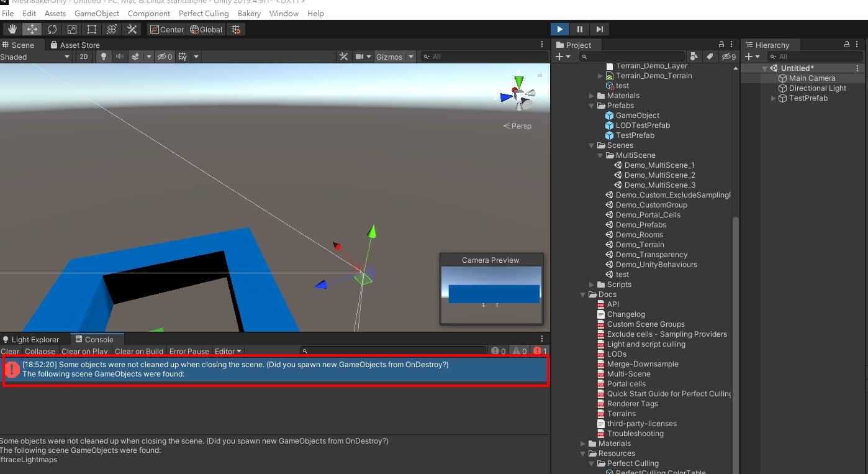Enable Error Pause in the Console
Image resolution: width=868 pixels, height=474 pixels.
tap(189, 351)
